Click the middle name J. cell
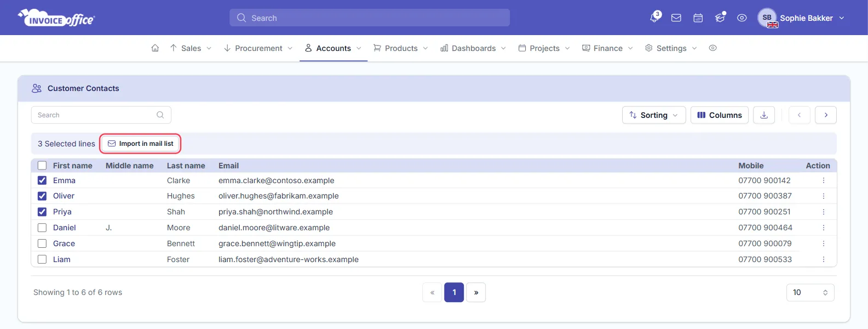The height and width of the screenshot is (329, 868). coord(109,228)
